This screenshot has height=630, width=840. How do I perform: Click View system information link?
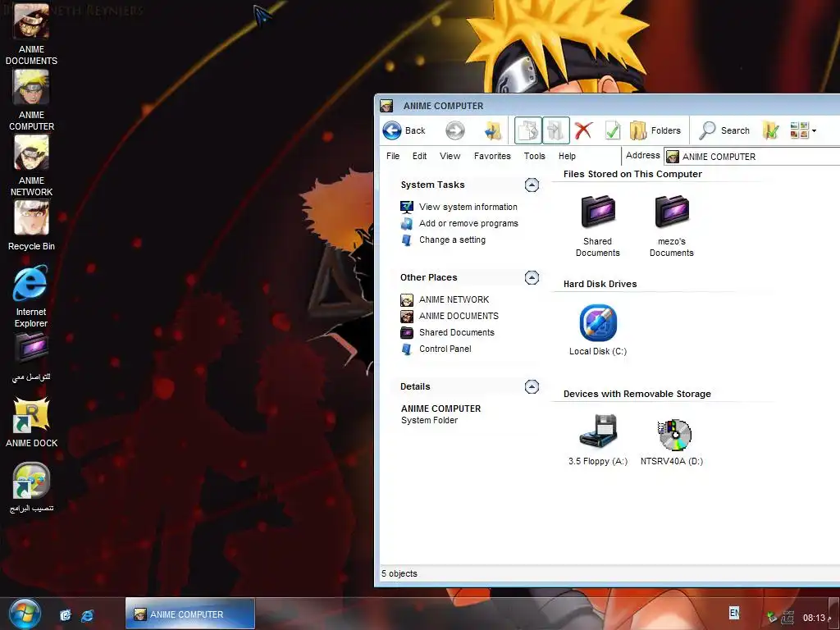pos(459,207)
